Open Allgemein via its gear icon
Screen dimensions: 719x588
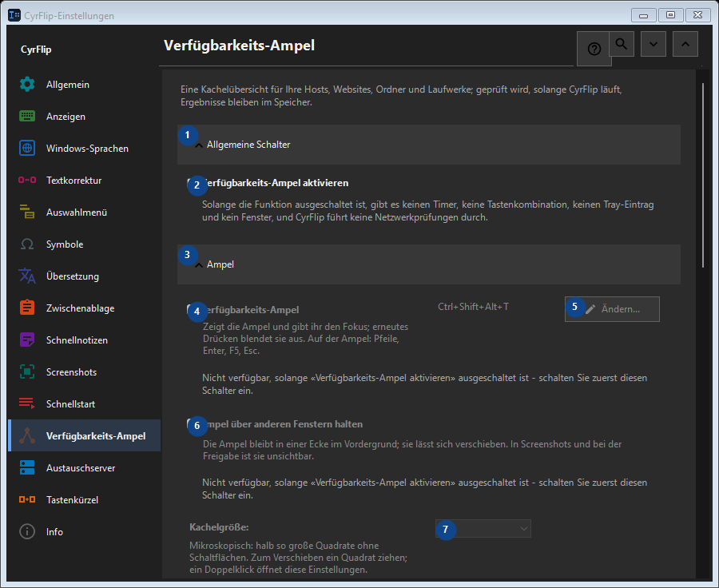(x=27, y=85)
